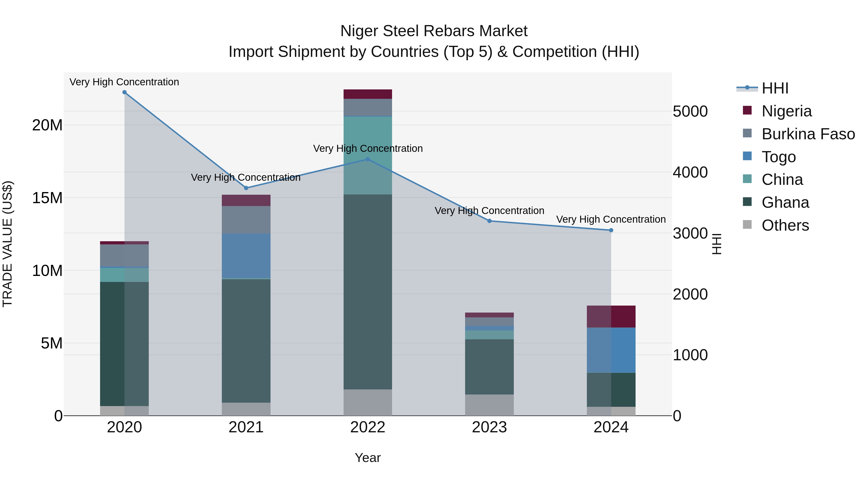
Task: Click the 5000 right axis tick label
Action: coord(690,112)
